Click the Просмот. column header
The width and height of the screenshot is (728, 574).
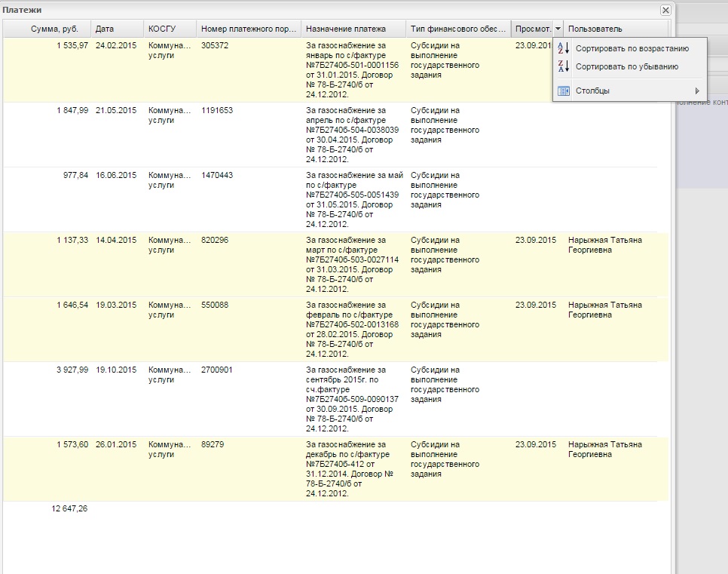(x=533, y=29)
